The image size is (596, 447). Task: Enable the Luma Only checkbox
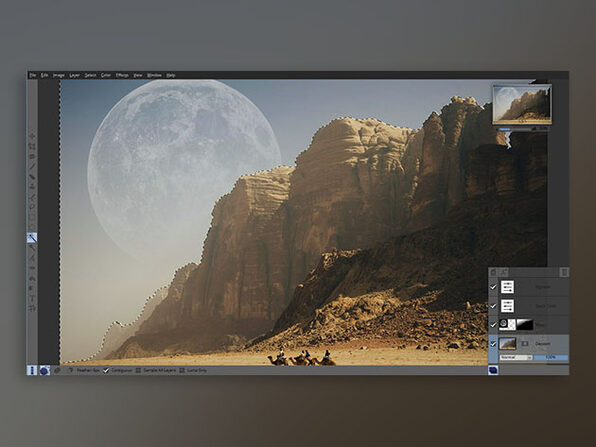pyautogui.click(x=182, y=370)
